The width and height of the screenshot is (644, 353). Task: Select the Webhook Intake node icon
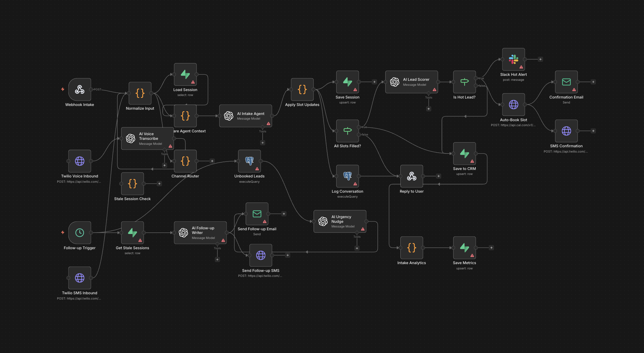tap(80, 89)
